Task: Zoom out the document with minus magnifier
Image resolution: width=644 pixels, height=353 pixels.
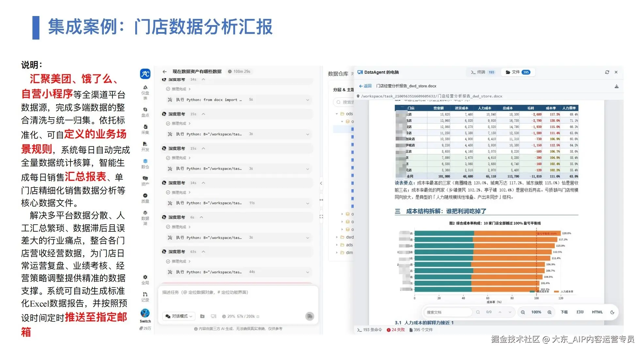Action: [x=523, y=312]
